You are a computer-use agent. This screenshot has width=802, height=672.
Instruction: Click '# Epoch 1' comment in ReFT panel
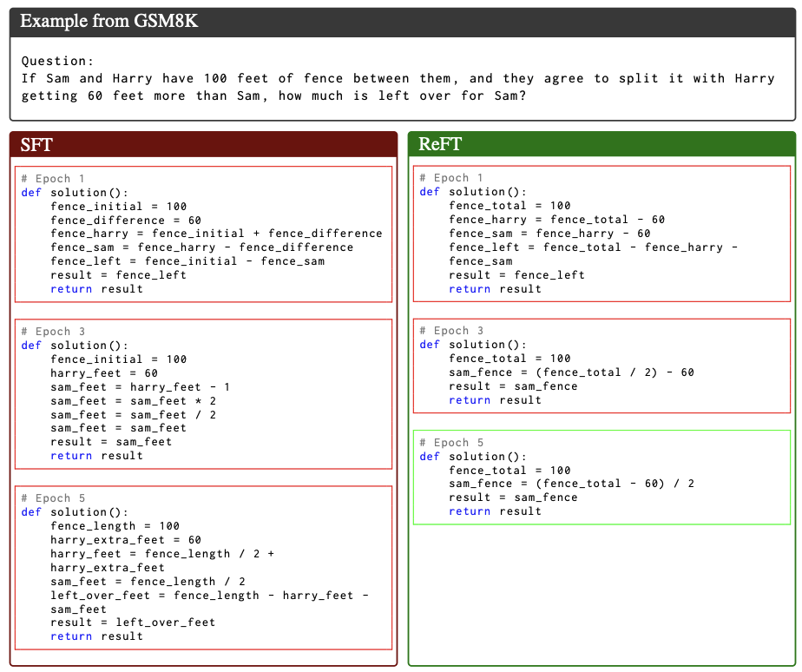[x=451, y=178]
